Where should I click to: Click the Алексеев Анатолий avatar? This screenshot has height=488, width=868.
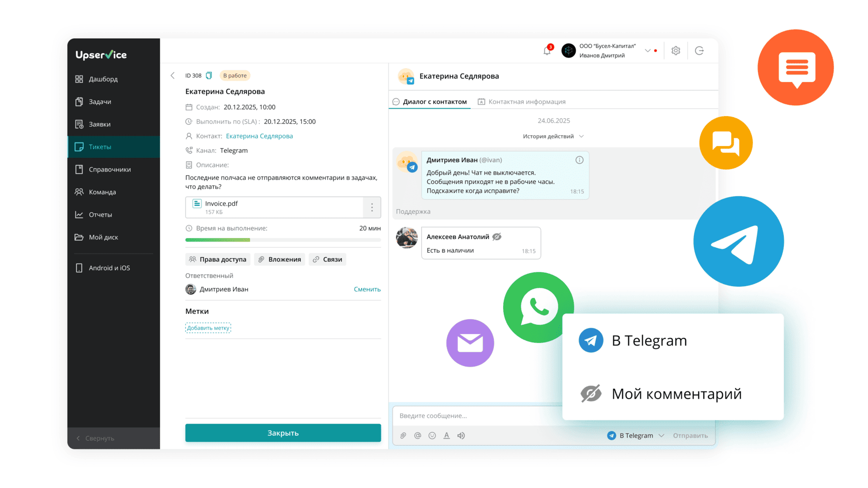[407, 238]
